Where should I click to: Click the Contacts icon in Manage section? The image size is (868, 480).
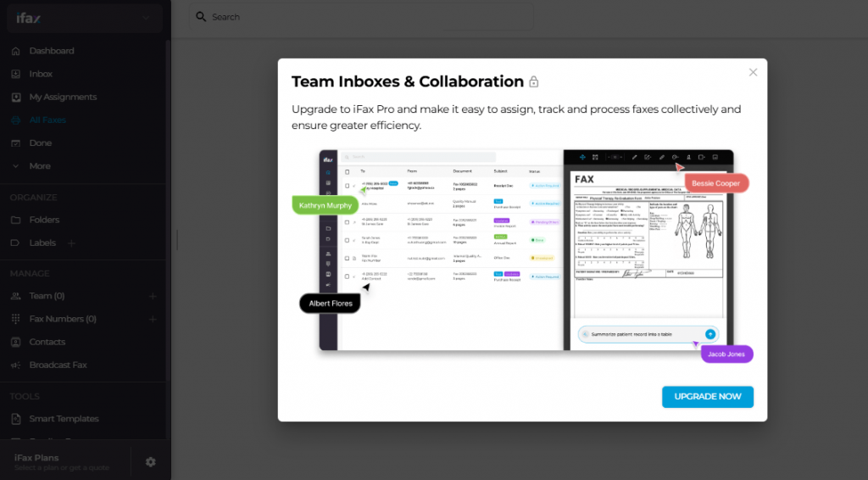pyautogui.click(x=15, y=342)
